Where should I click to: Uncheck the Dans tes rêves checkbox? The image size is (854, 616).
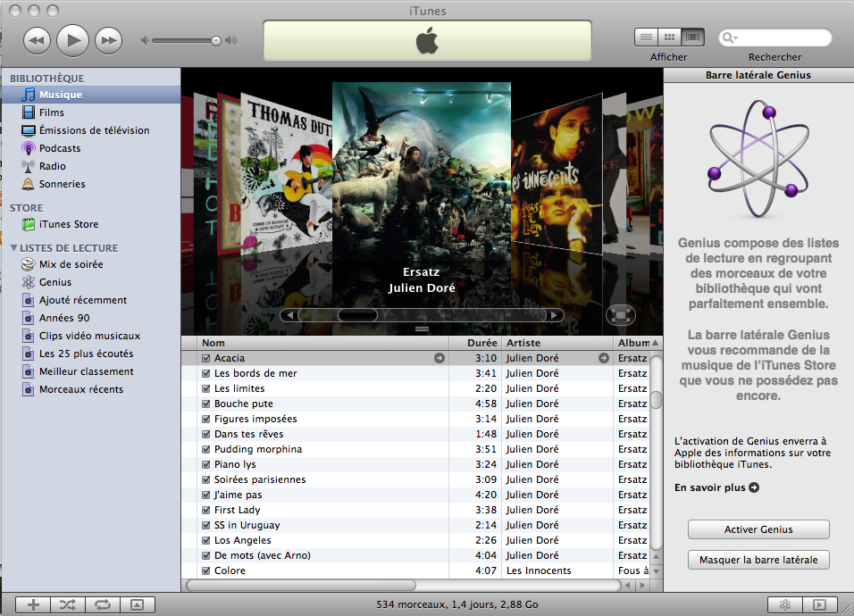tap(205, 434)
